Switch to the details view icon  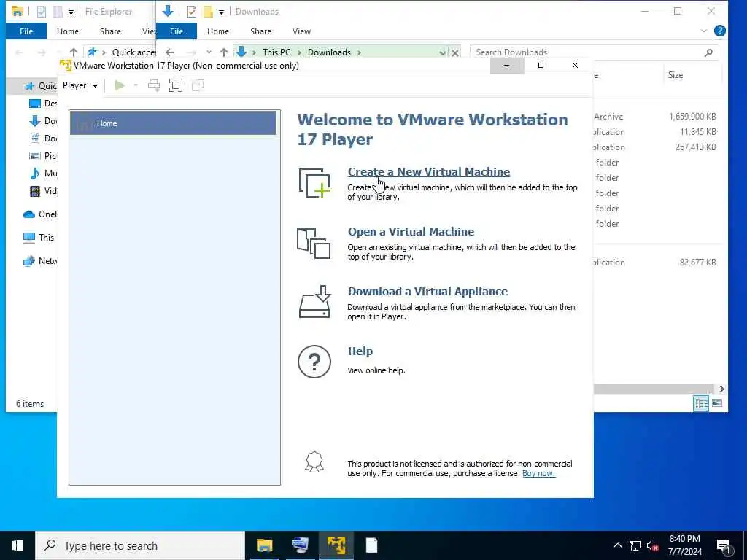tap(701, 403)
